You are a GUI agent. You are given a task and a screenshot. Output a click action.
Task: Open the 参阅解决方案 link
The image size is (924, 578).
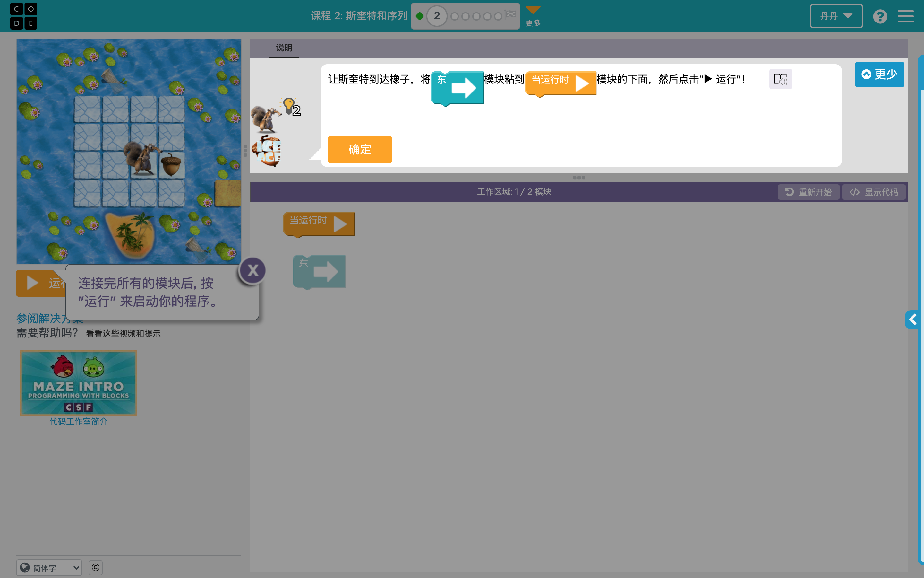coord(49,318)
